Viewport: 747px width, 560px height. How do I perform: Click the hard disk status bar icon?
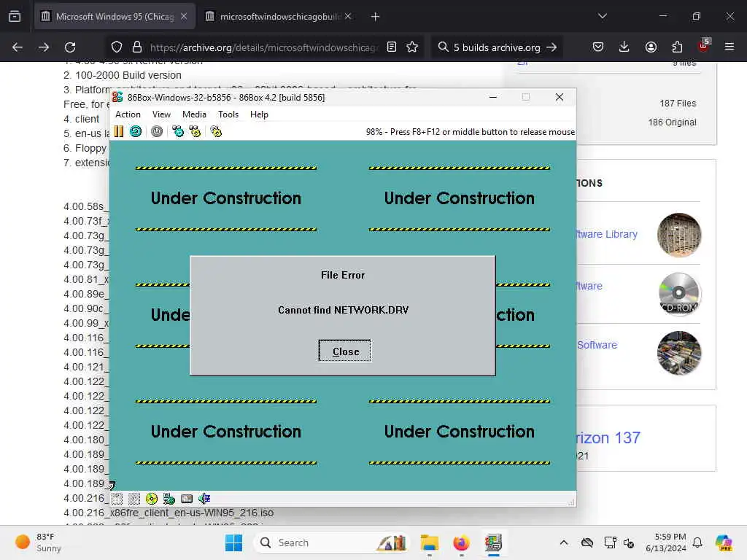tap(187, 499)
